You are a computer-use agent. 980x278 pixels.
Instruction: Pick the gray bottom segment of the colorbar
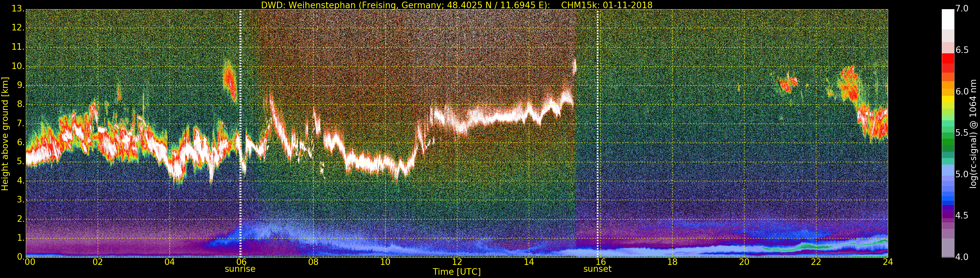tap(948, 248)
